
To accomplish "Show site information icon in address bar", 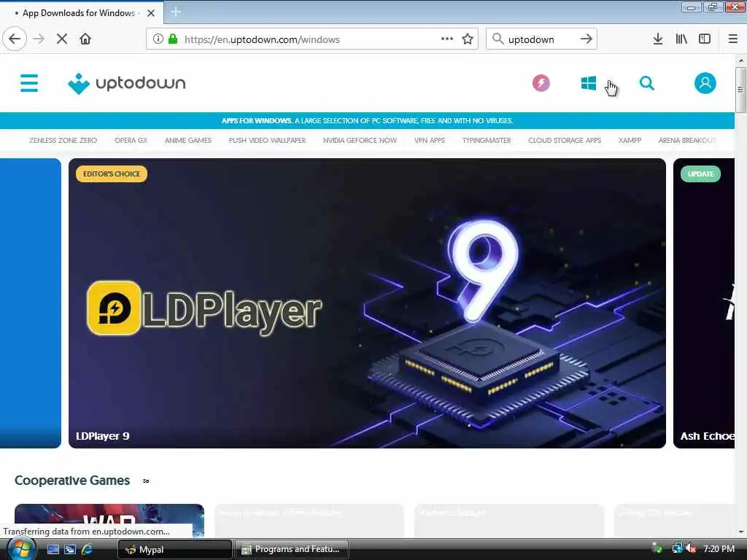I will 158,39.
